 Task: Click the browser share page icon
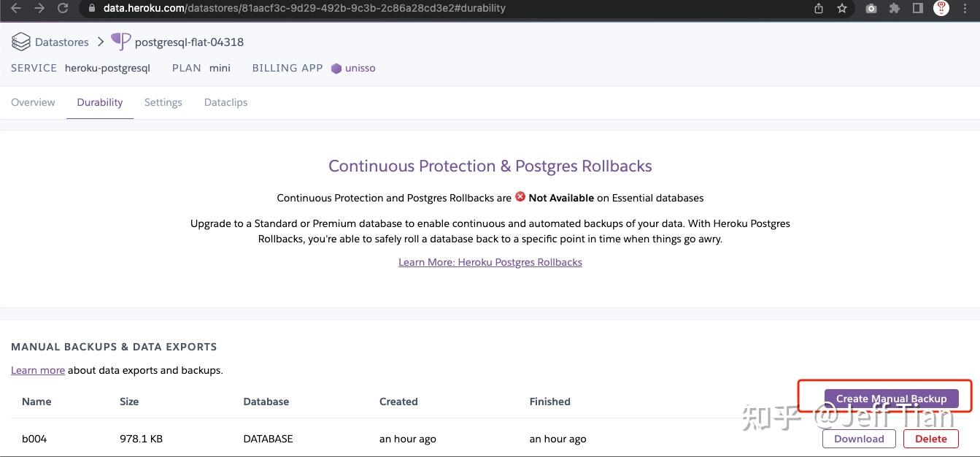819,8
